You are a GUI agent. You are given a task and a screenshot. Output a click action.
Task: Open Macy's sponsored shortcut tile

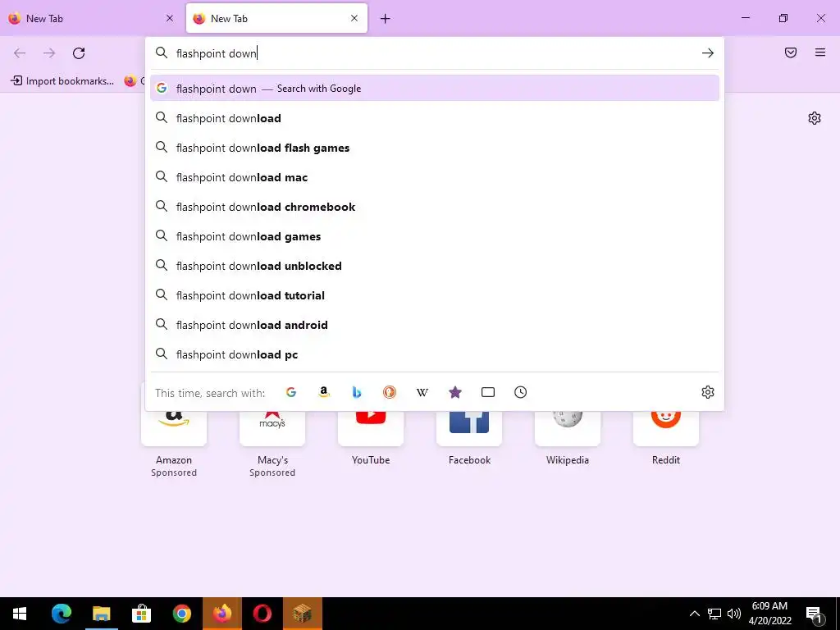pyautogui.click(x=272, y=428)
